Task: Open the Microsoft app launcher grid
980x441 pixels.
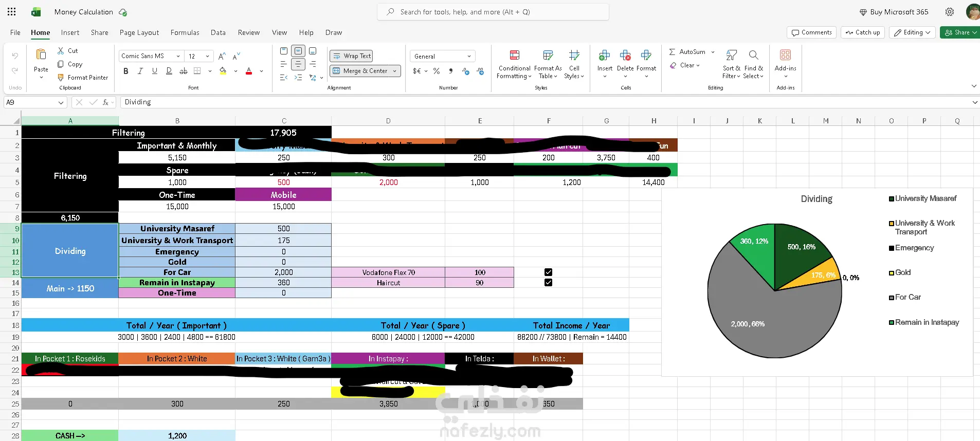Action: click(12, 12)
